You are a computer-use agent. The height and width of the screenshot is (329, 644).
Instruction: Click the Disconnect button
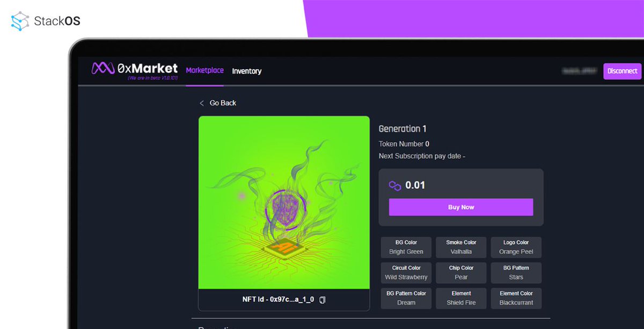(x=623, y=71)
